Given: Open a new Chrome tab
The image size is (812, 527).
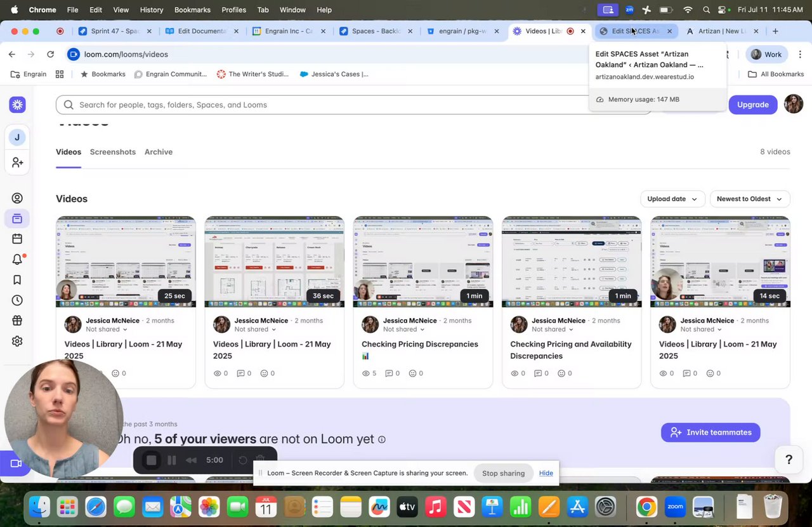Looking at the screenshot, I should click(x=775, y=31).
